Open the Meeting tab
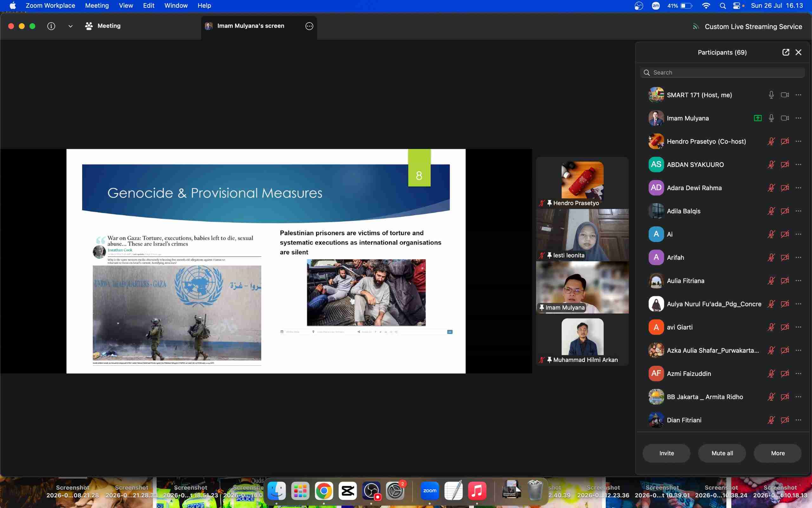This screenshot has height=508, width=812. pyautogui.click(x=103, y=26)
